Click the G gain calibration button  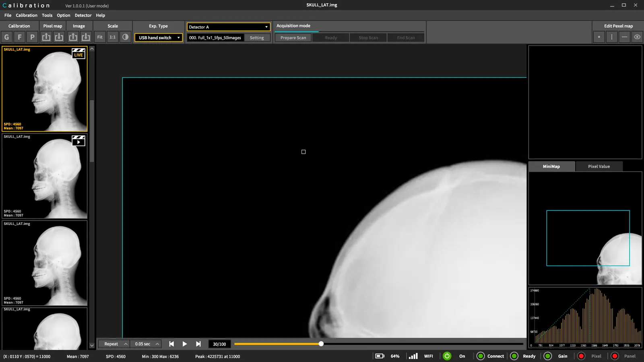[x=7, y=37]
